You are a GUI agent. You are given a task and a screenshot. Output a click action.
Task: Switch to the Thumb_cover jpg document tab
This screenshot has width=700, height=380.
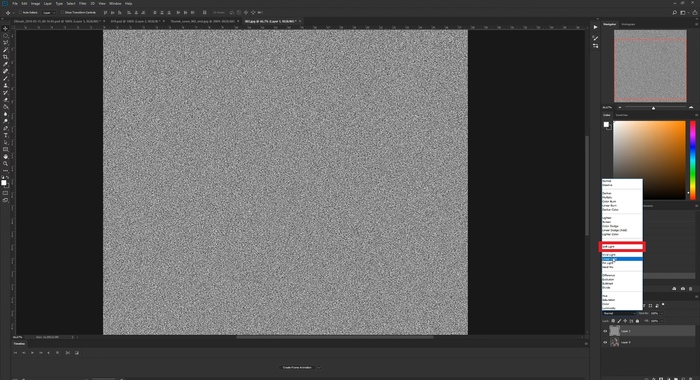(202, 21)
